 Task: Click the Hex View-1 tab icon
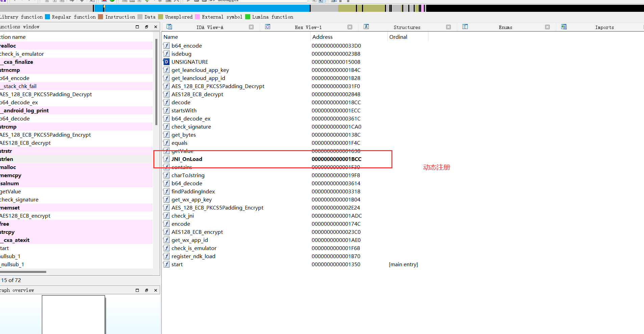click(267, 27)
